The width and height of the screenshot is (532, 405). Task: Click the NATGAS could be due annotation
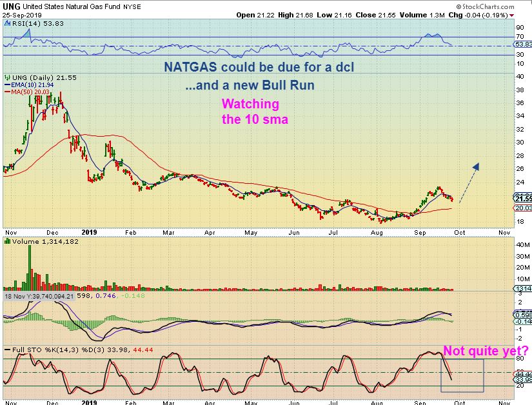coord(259,67)
